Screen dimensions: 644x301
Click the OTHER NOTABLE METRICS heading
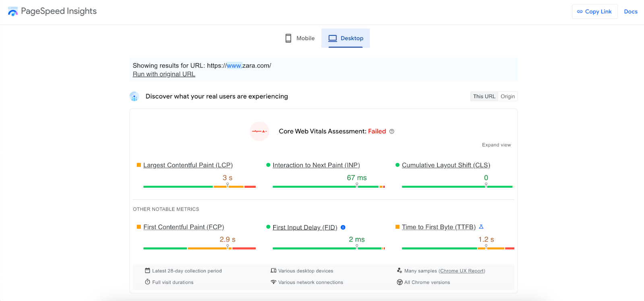[x=166, y=209]
